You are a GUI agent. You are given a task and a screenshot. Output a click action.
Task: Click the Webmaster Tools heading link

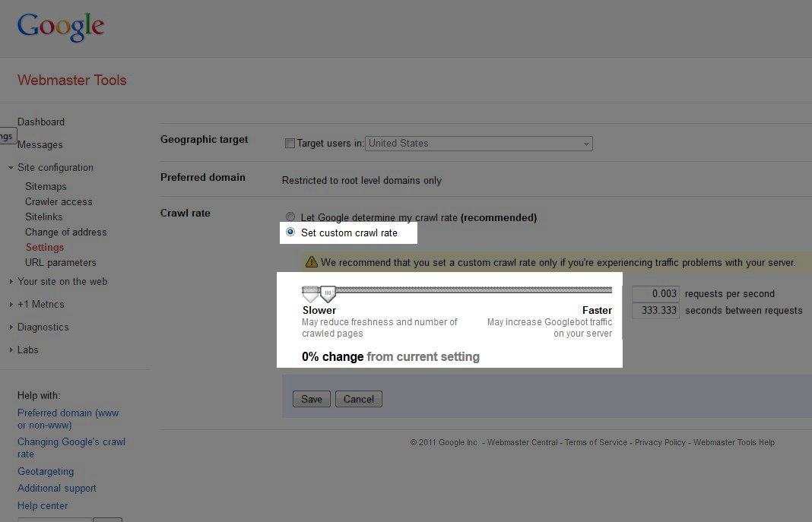pyautogui.click(x=72, y=81)
